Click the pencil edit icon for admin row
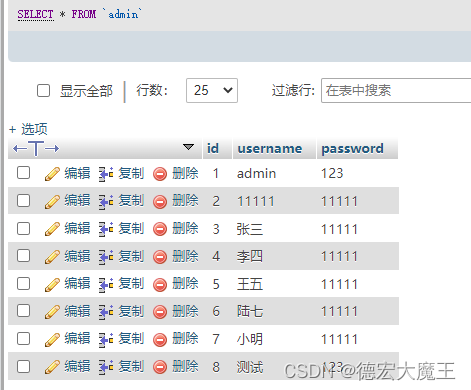 (52, 174)
